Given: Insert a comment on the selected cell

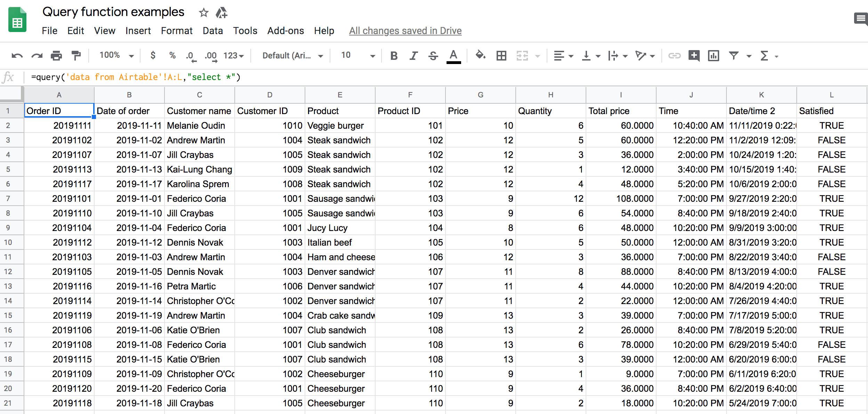Looking at the screenshot, I should pyautogui.click(x=694, y=55).
